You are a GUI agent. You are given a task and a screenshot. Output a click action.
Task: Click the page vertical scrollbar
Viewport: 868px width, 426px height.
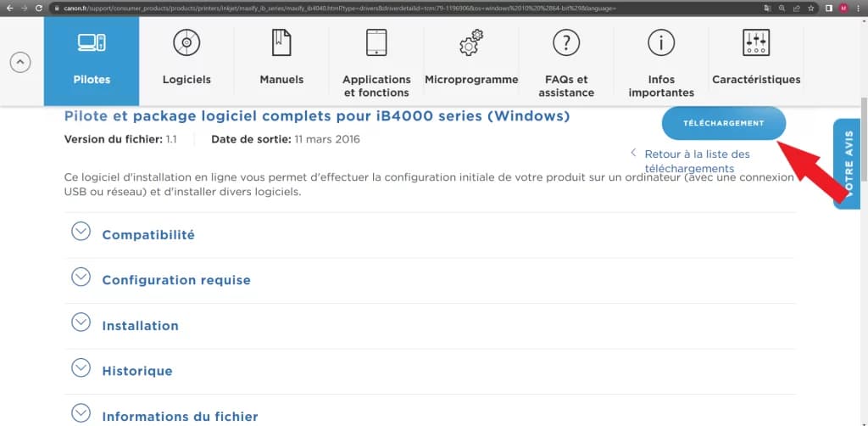(x=864, y=138)
